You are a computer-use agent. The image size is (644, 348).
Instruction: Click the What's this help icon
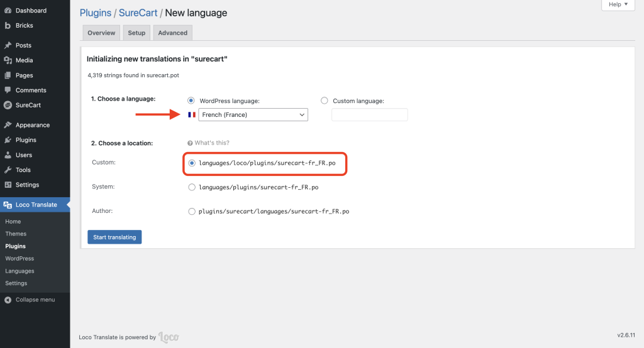click(x=190, y=143)
